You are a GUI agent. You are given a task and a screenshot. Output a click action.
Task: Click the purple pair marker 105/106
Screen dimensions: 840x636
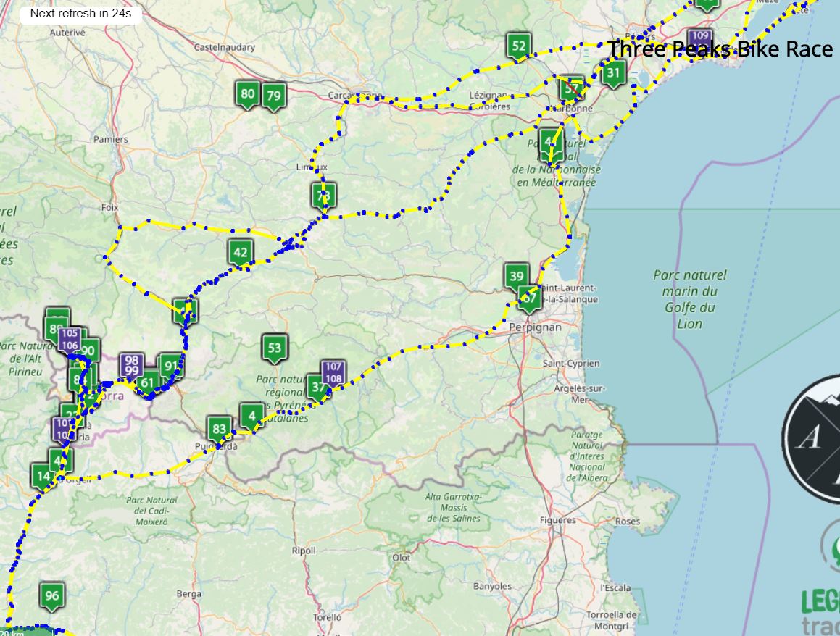point(70,340)
